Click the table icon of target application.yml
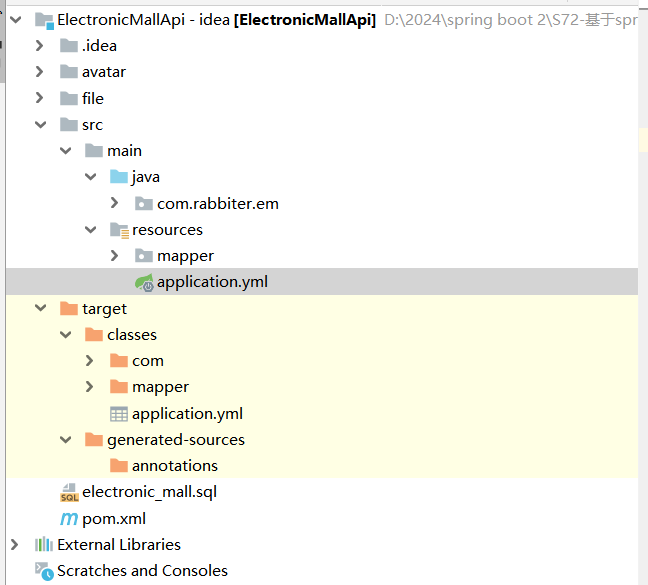Screen dimensions: 648x585 119,413
